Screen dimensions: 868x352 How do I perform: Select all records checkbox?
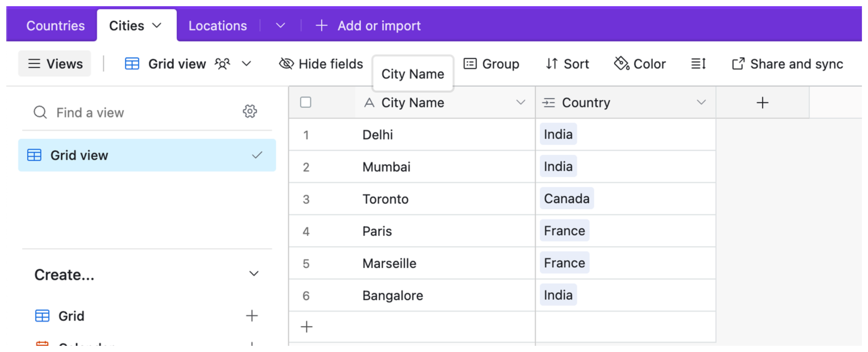point(306,102)
